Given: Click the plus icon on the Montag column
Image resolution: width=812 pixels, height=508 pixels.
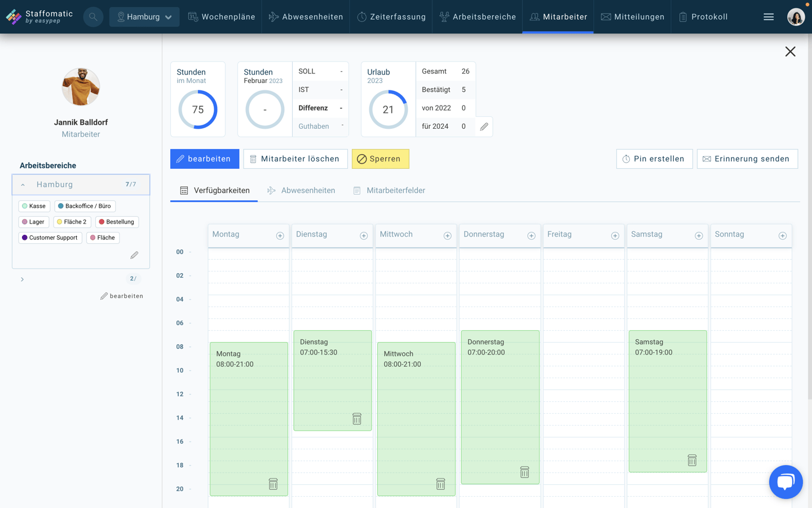Looking at the screenshot, I should coord(280,235).
